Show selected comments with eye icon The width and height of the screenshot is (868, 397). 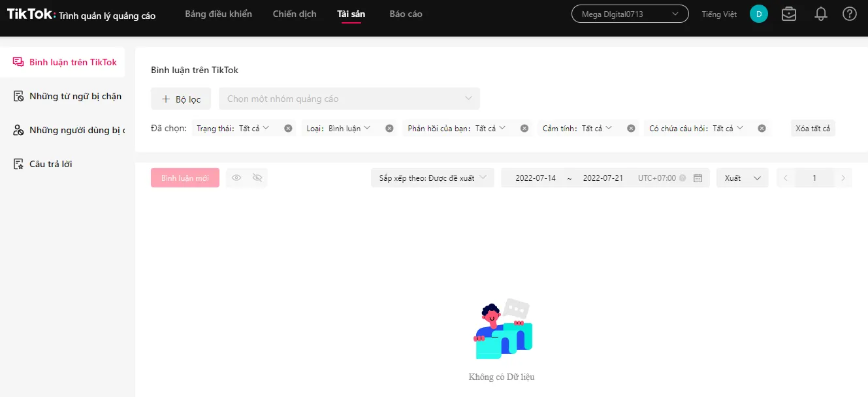point(236,178)
